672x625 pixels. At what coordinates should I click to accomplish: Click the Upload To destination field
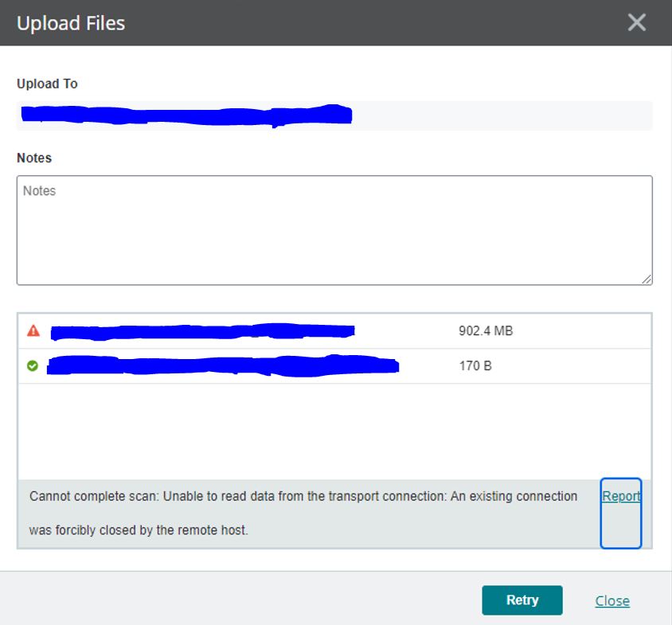(x=334, y=115)
